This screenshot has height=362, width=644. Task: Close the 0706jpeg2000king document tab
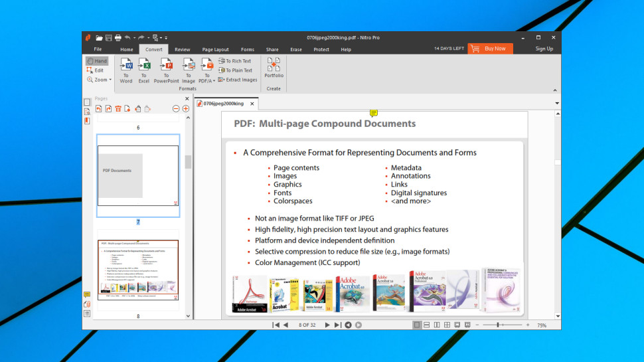point(252,104)
